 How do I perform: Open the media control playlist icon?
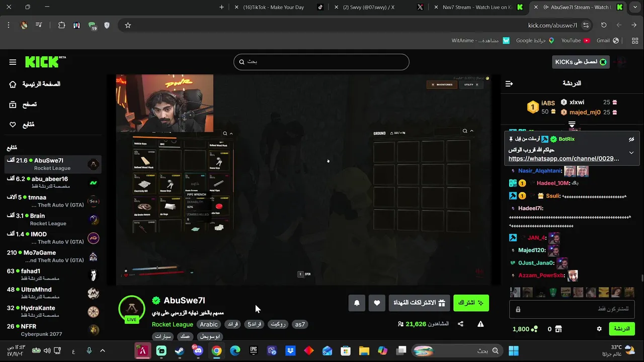[39, 25]
